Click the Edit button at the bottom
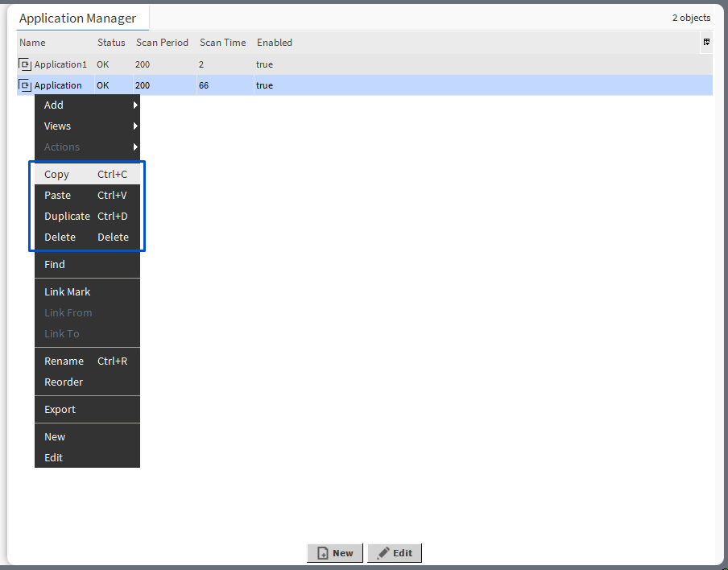Screen dimensions: 728x570 point(394,553)
